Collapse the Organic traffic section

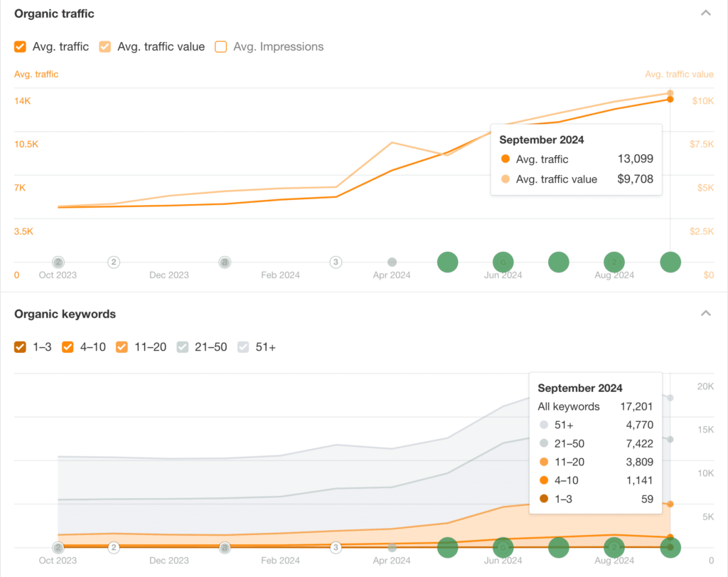pyautogui.click(x=706, y=13)
